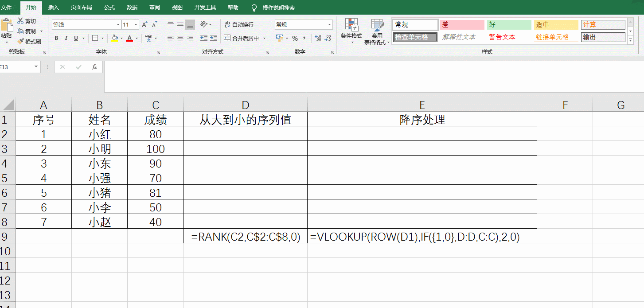
Task: Toggle bold formatting with B
Action: [56, 38]
